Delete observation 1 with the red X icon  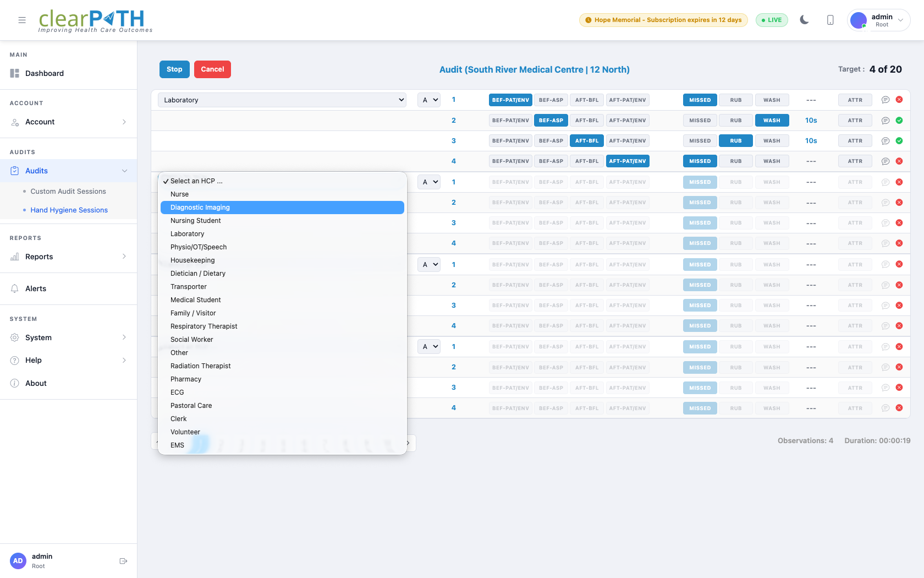900,100
